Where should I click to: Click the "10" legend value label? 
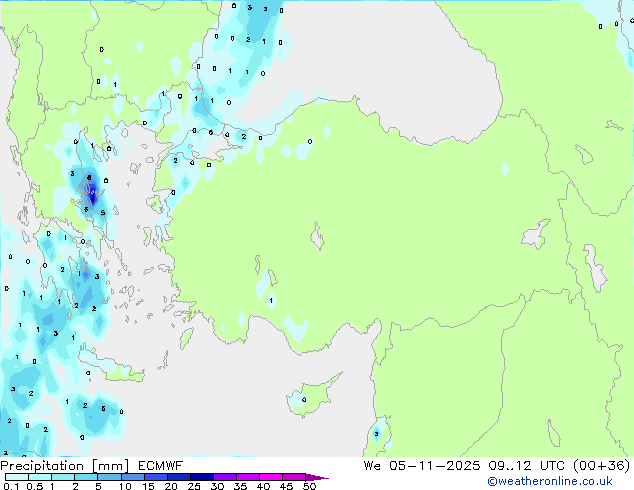125,486
